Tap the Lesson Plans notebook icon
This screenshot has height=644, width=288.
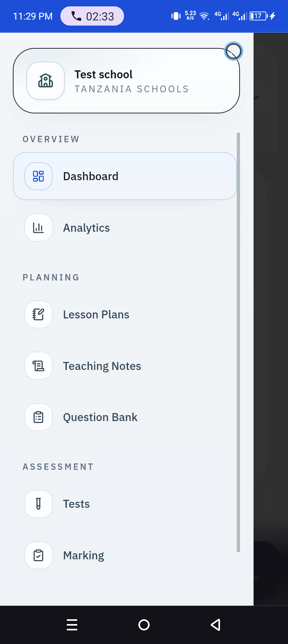pos(38,314)
